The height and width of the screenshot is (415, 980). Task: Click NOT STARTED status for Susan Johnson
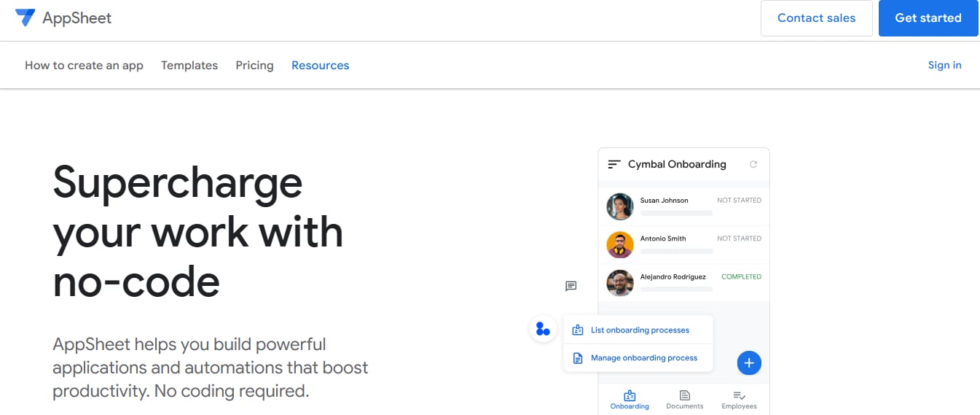coord(739,200)
